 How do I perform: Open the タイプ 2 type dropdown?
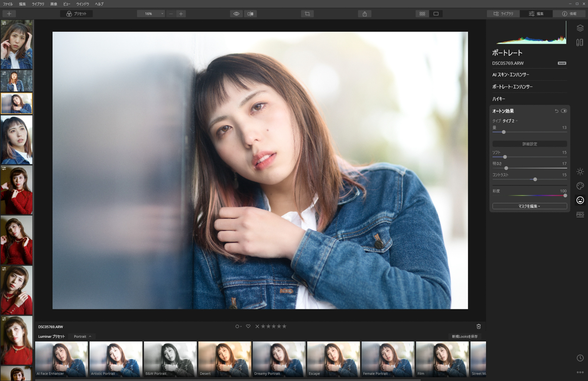510,121
